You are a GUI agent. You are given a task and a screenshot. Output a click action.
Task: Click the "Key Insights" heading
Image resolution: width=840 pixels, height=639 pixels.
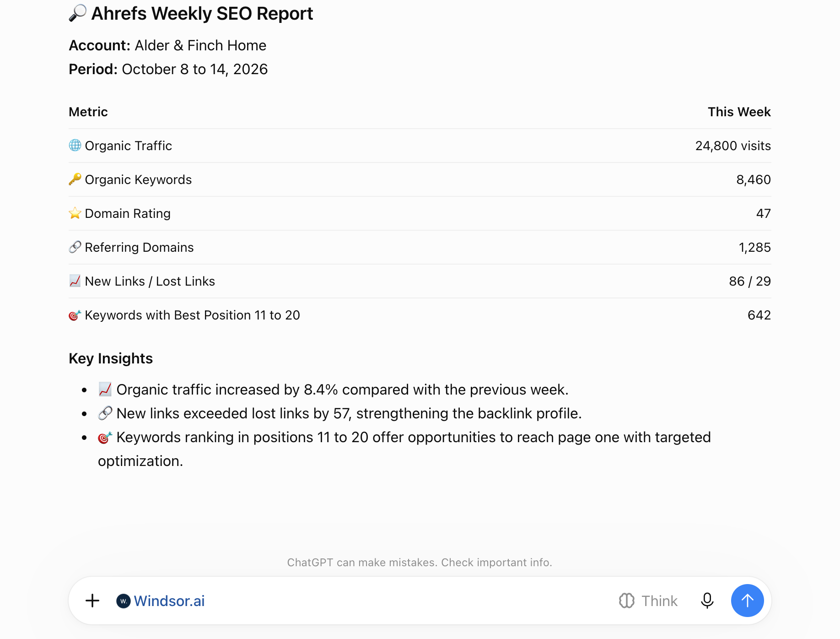(111, 358)
